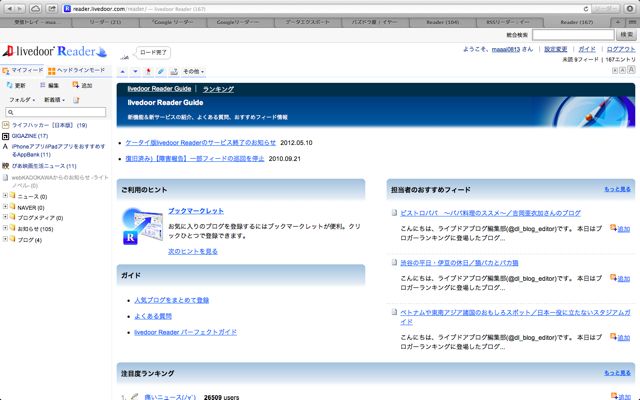Open the ぴあ映画生活ニュース (11) feed

pyautogui.click(x=44, y=166)
